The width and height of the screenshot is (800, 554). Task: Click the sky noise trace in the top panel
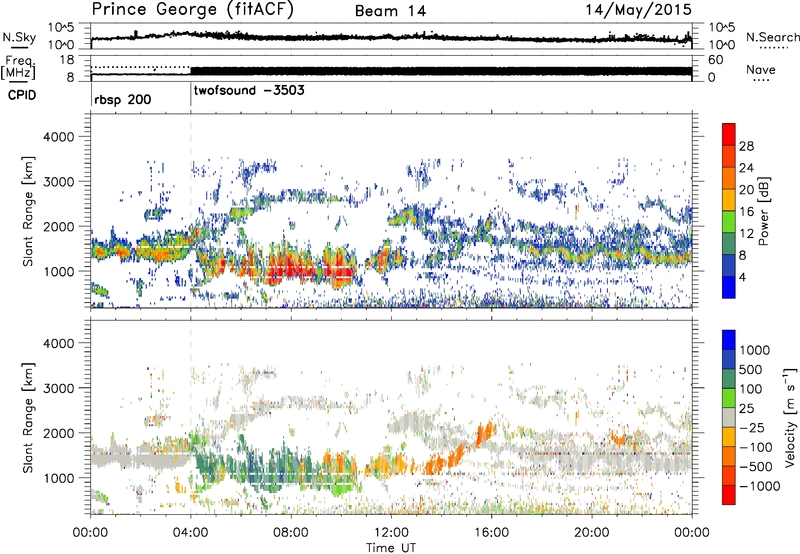[x=391, y=37]
